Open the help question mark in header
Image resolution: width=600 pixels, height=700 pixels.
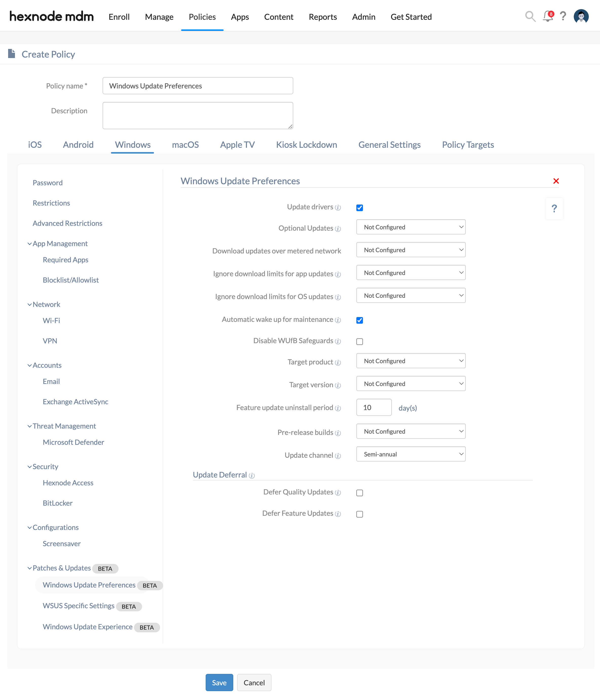pos(563,16)
